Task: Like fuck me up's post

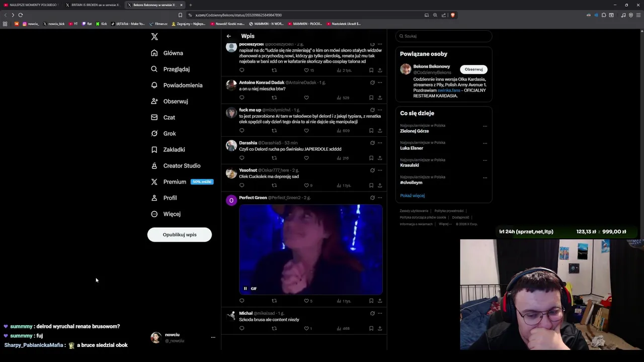Action: tap(306, 131)
